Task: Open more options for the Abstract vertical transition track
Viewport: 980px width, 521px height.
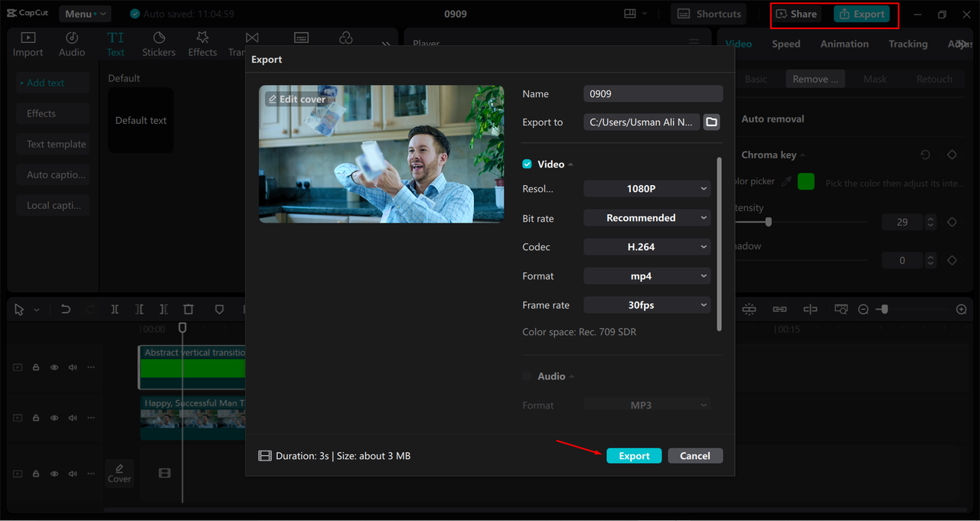Action: click(x=91, y=367)
